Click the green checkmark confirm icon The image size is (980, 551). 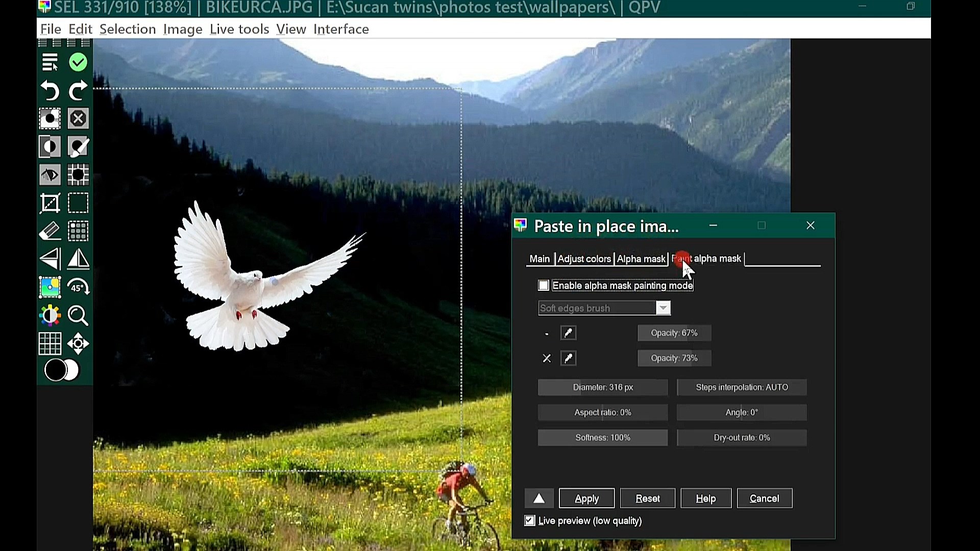click(78, 62)
